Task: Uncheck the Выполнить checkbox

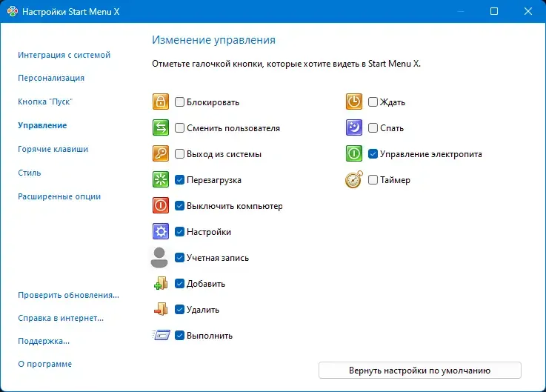Action: pos(179,335)
